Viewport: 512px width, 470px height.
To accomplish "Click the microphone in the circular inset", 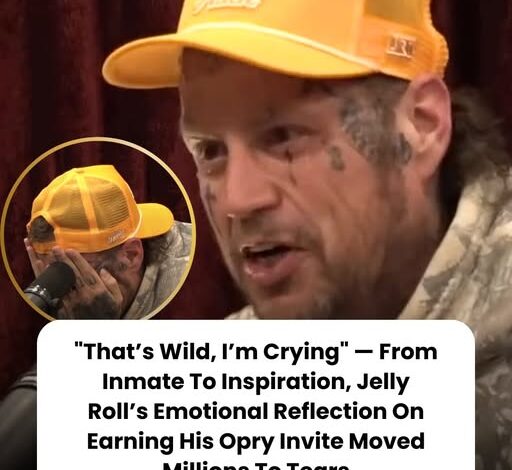I will click(x=50, y=287).
